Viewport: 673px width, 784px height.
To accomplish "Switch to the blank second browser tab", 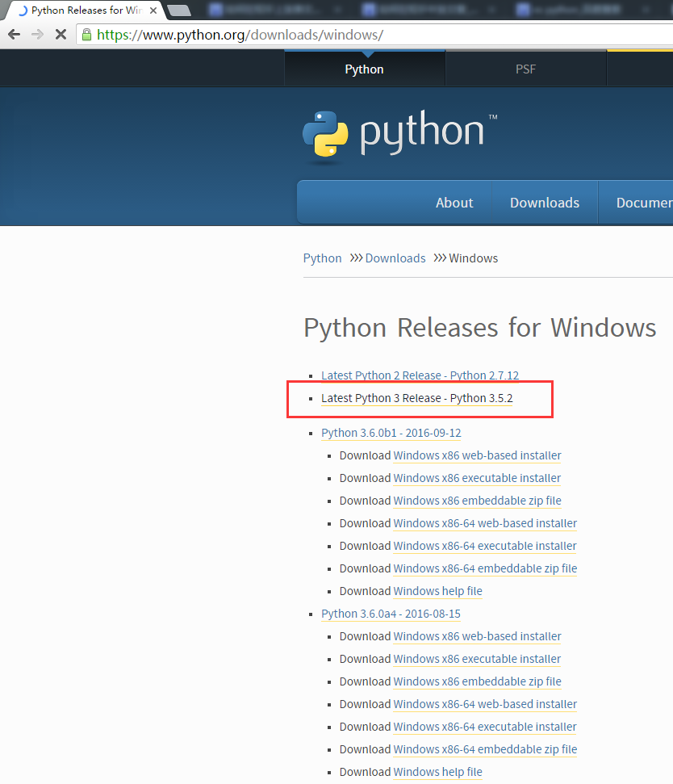I will click(179, 10).
